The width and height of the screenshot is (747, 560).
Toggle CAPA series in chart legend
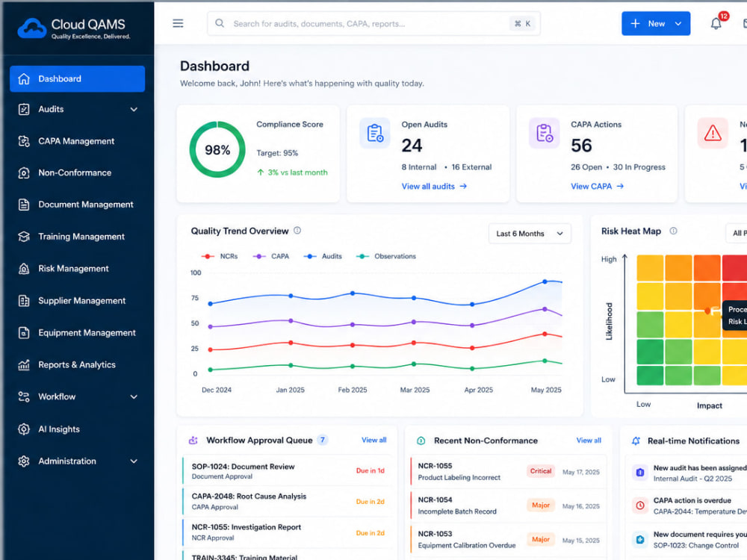tap(270, 256)
